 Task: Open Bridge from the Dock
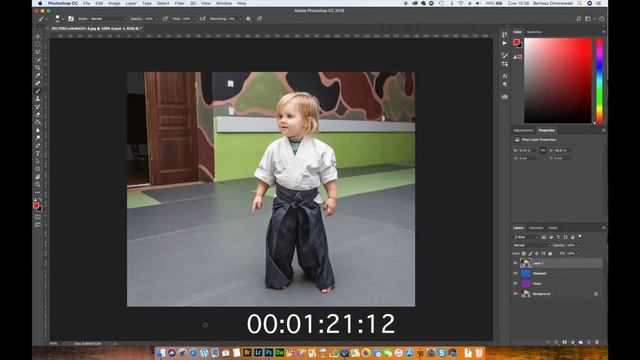pyautogui.click(x=247, y=353)
